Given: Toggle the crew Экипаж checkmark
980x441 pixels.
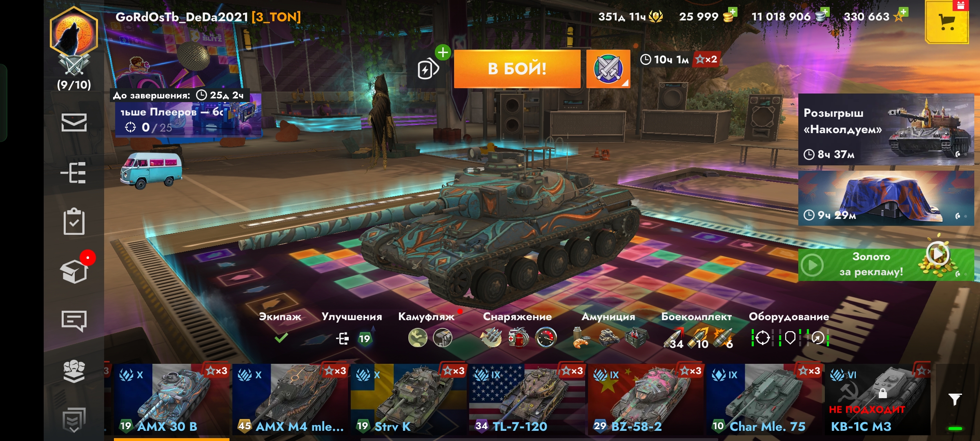Looking at the screenshot, I should [x=281, y=338].
